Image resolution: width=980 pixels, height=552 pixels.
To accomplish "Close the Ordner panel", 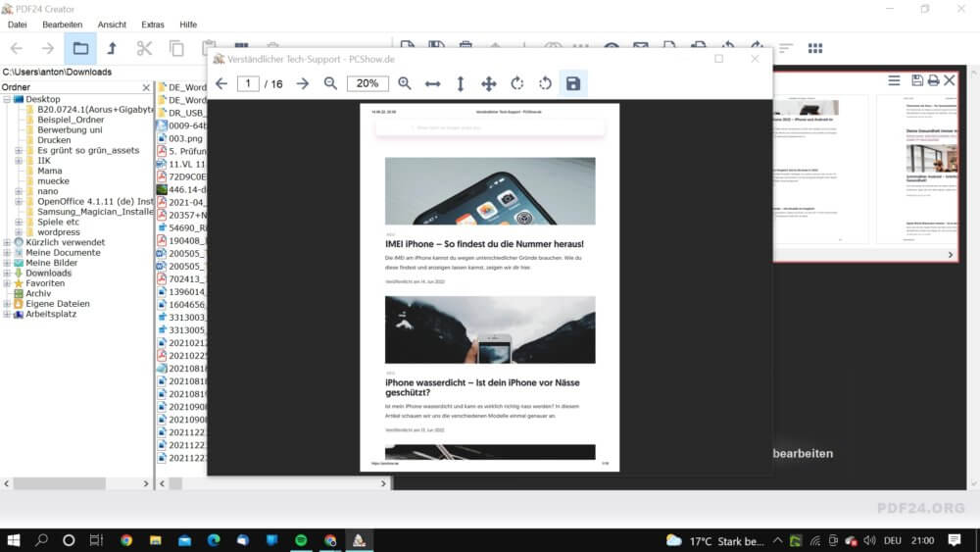I will 146,87.
